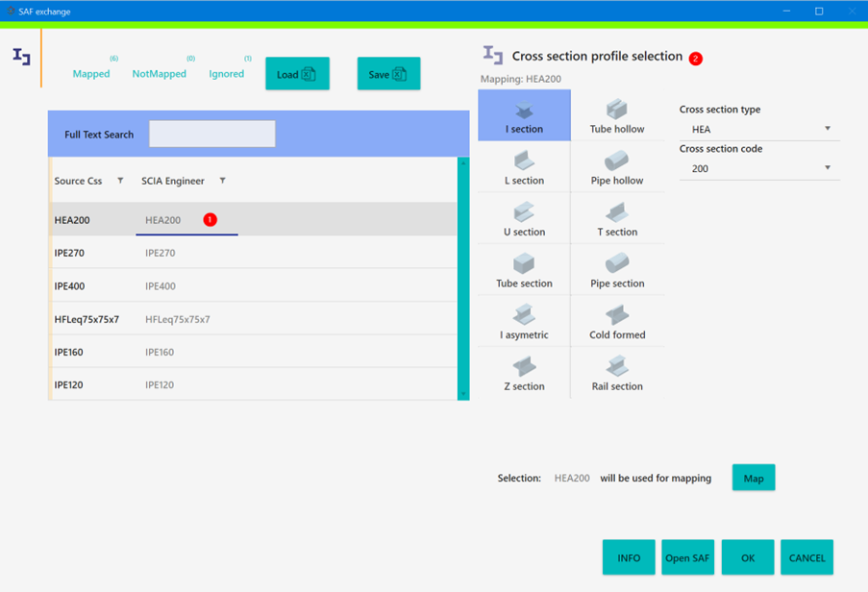This screenshot has height=592, width=868.
Task: Show the Mapped items tab
Action: [x=91, y=74]
